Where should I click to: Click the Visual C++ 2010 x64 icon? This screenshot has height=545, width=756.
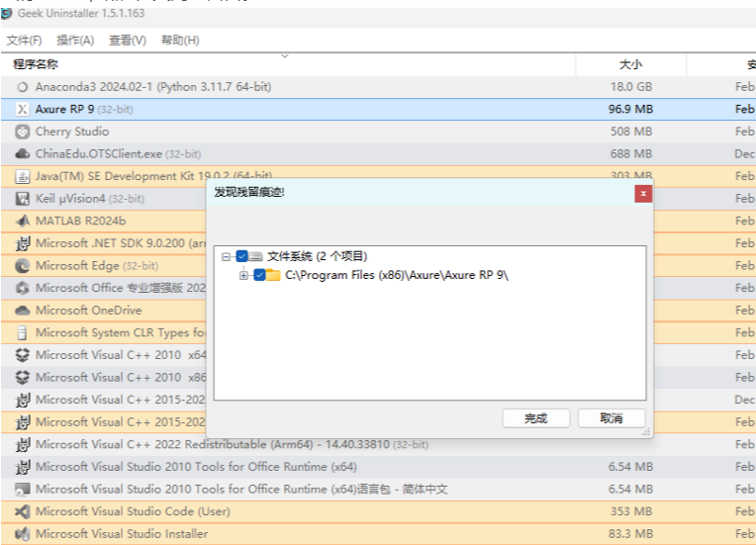pos(22,355)
